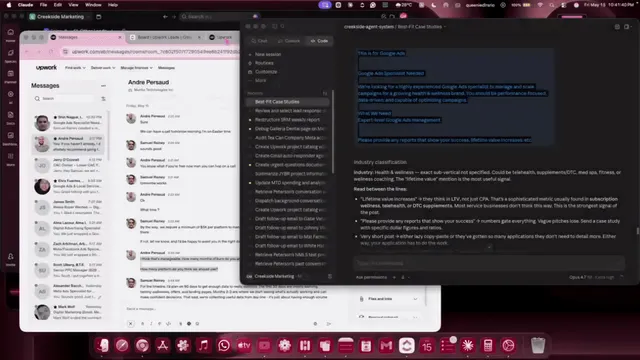Screen dimensions: 640x360
Task: Open Apple TV from the Dock
Action: tap(244, 345)
